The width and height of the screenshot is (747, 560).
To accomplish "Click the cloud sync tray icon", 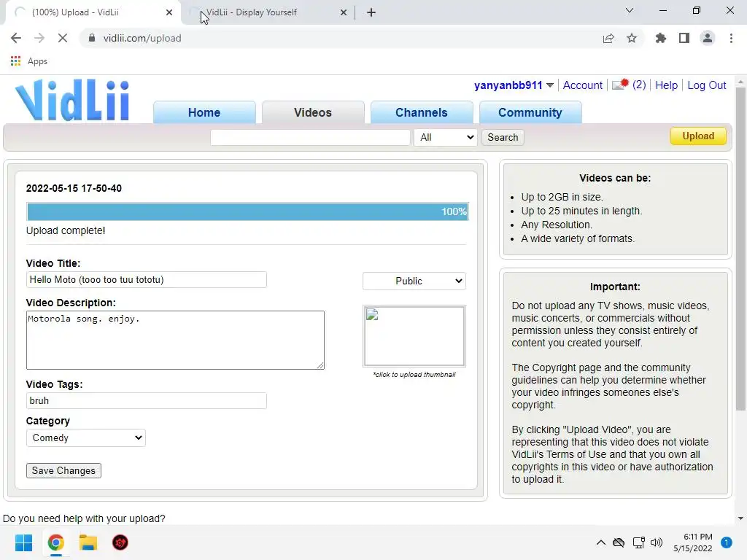I will 619,542.
